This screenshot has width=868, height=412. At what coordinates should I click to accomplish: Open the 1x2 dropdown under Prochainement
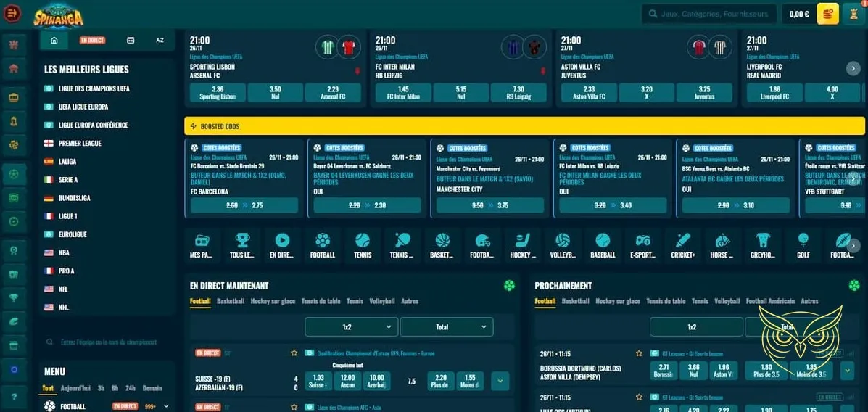(x=696, y=326)
